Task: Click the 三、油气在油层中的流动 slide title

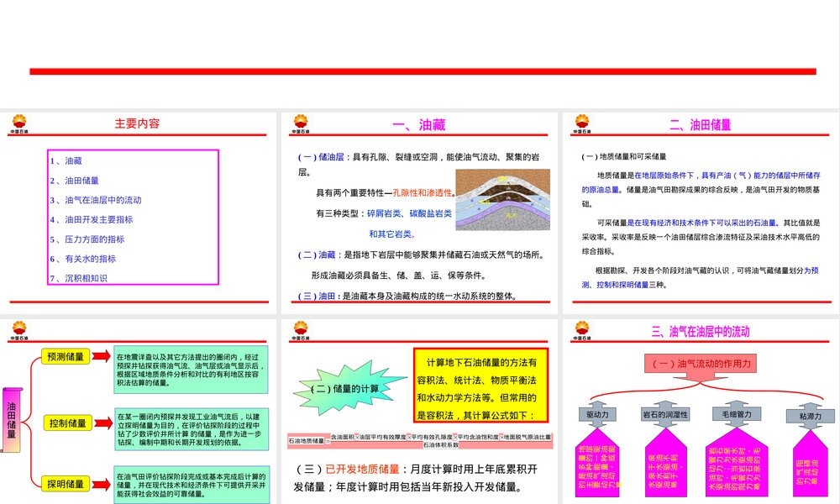Action: click(701, 332)
